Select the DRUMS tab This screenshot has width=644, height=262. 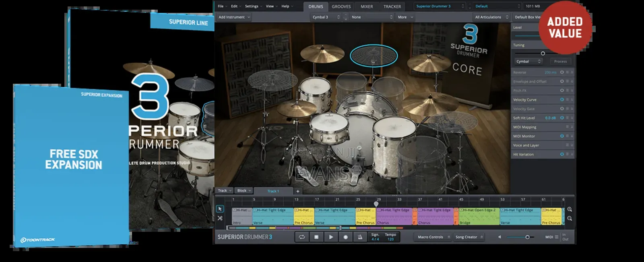point(316,6)
